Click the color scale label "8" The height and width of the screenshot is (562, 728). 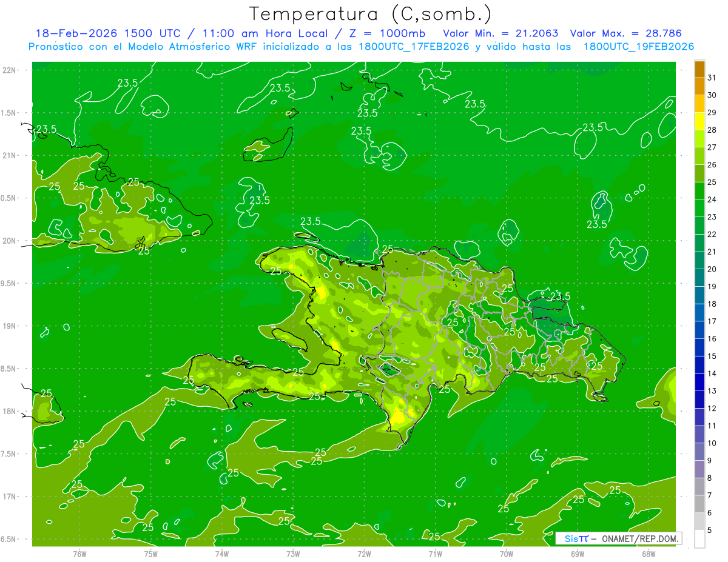(710, 478)
